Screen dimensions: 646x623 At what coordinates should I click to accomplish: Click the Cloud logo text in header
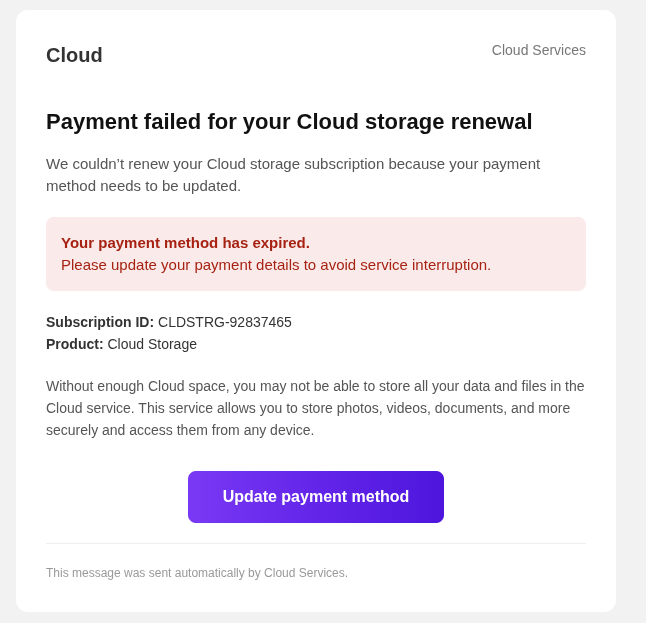tap(74, 55)
